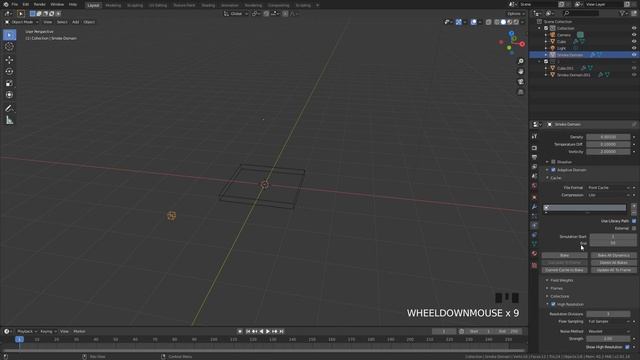Open the Material properties tab

[x=534, y=253]
